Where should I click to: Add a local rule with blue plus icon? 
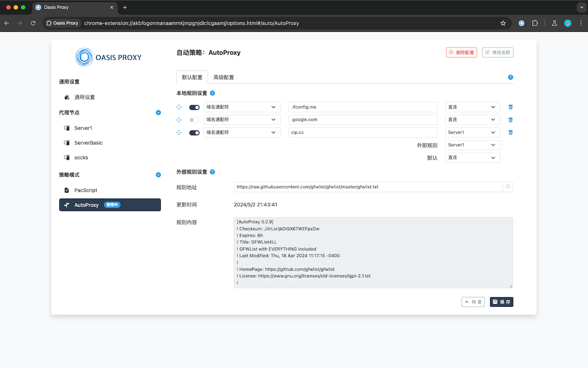coord(212,93)
